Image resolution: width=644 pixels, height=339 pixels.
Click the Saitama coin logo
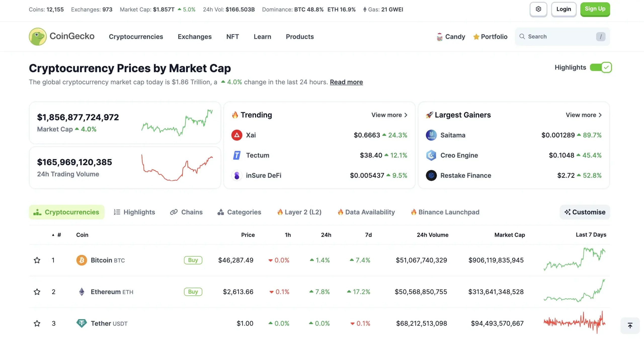point(431,135)
